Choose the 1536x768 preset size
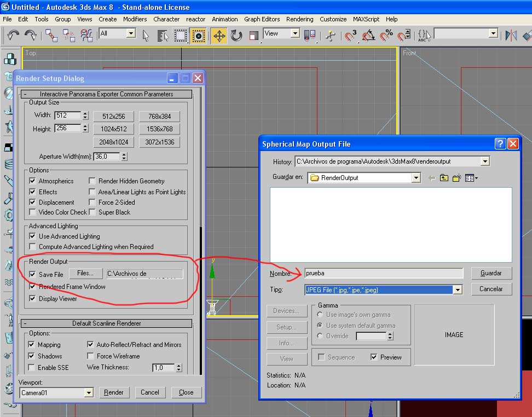 point(159,129)
